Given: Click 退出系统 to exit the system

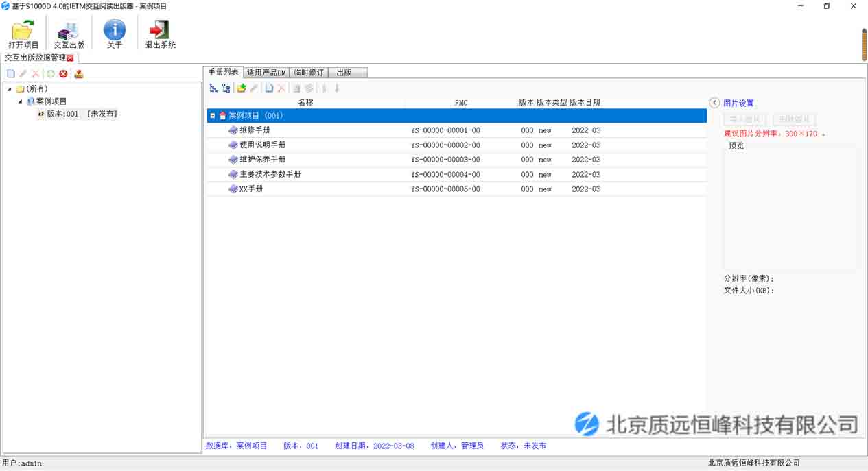Looking at the screenshot, I should pyautogui.click(x=160, y=34).
